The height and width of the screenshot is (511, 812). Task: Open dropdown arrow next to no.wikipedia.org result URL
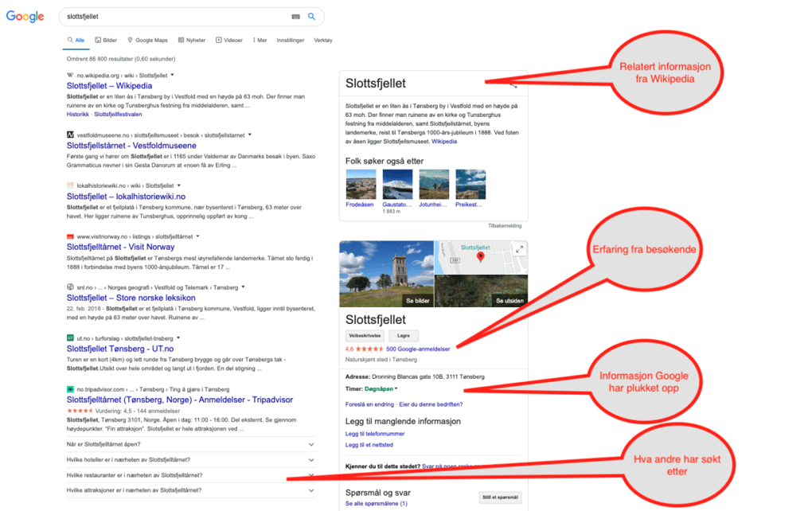(x=173, y=75)
